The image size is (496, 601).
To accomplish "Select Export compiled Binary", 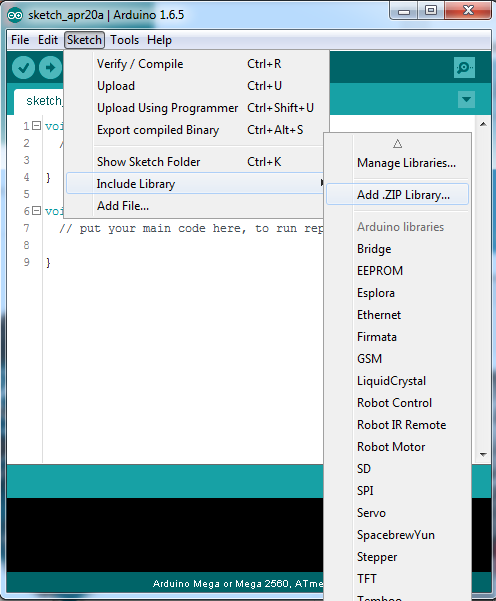I will point(197,130).
